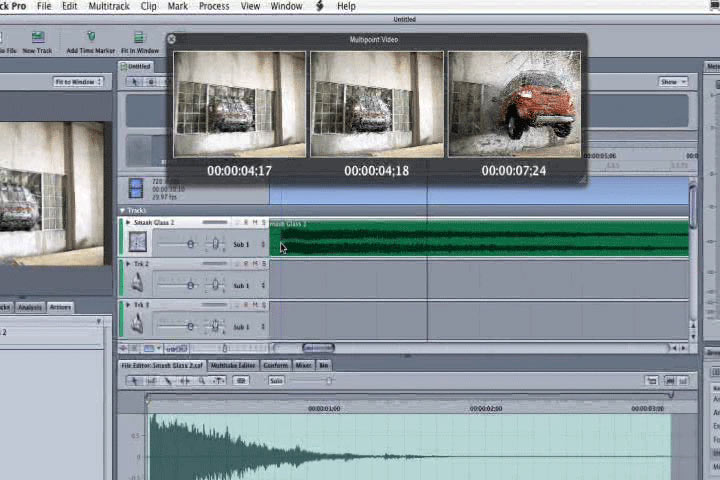Select the File Editor scrub tool
Image resolution: width=720 pixels, height=480 pixels.
[x=219, y=380]
